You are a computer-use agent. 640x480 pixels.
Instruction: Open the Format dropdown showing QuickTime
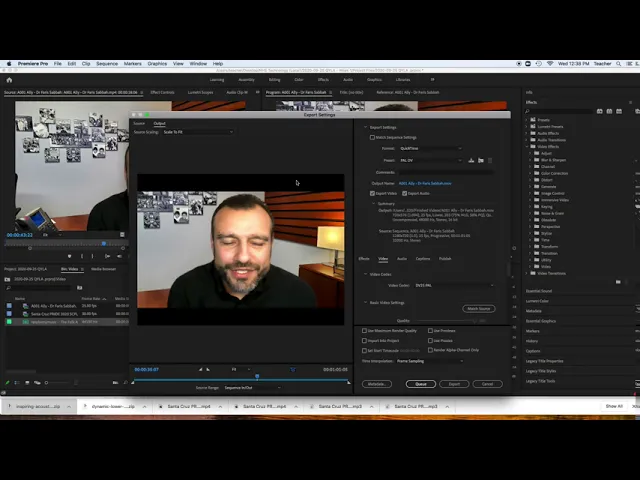click(x=431, y=149)
